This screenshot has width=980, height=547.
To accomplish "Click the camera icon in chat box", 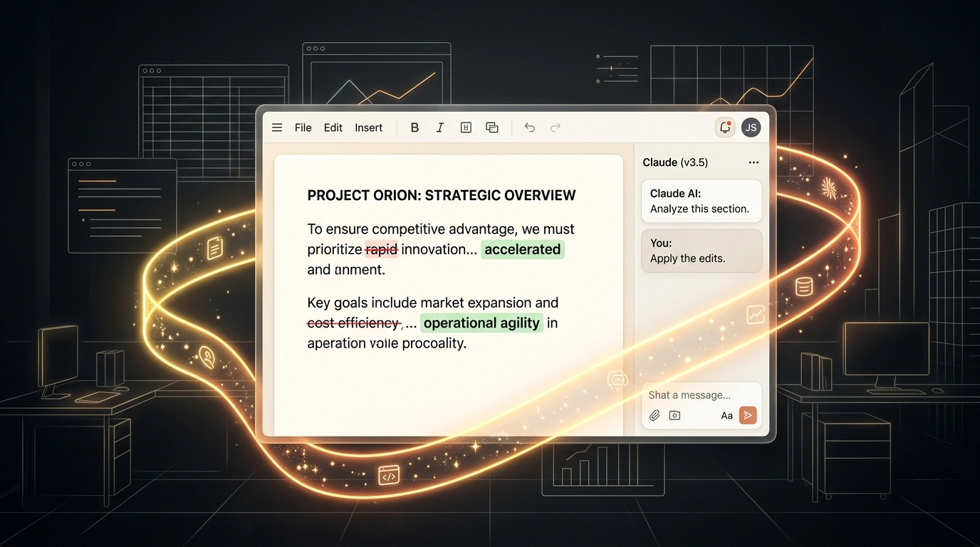I will pyautogui.click(x=674, y=415).
